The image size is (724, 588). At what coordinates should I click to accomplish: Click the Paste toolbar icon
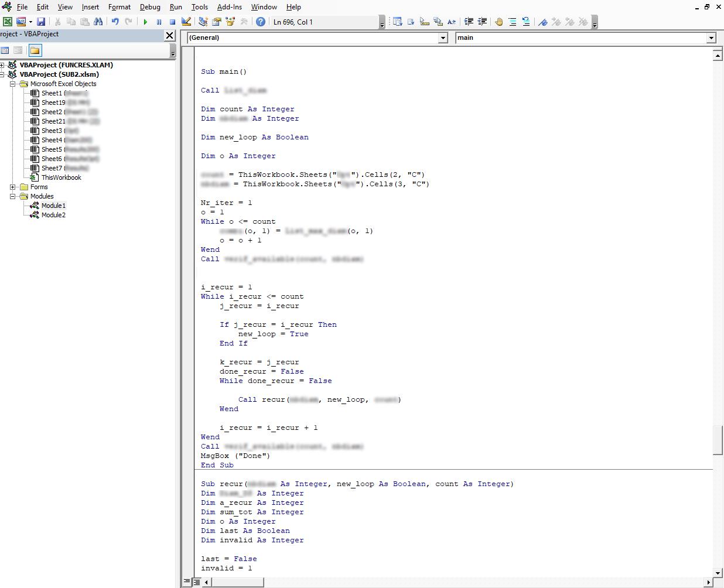point(84,22)
